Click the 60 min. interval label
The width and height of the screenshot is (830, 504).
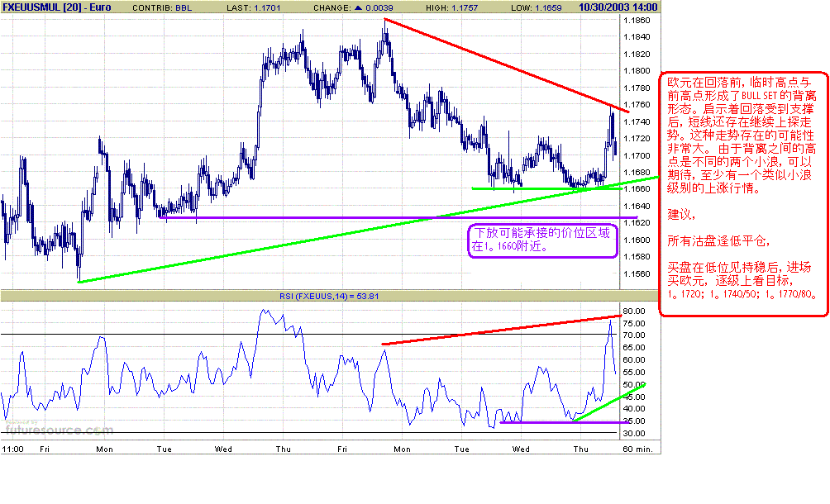click(638, 449)
